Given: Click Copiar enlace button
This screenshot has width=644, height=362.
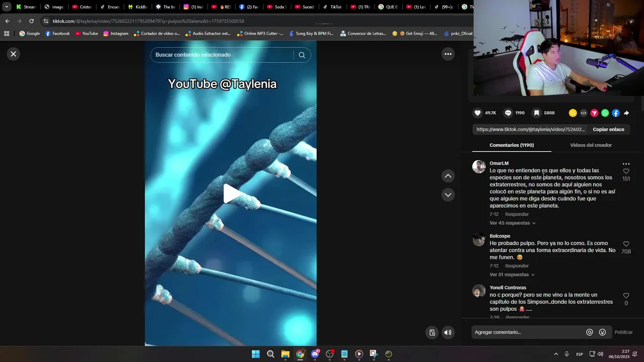Looking at the screenshot, I should coord(608,129).
